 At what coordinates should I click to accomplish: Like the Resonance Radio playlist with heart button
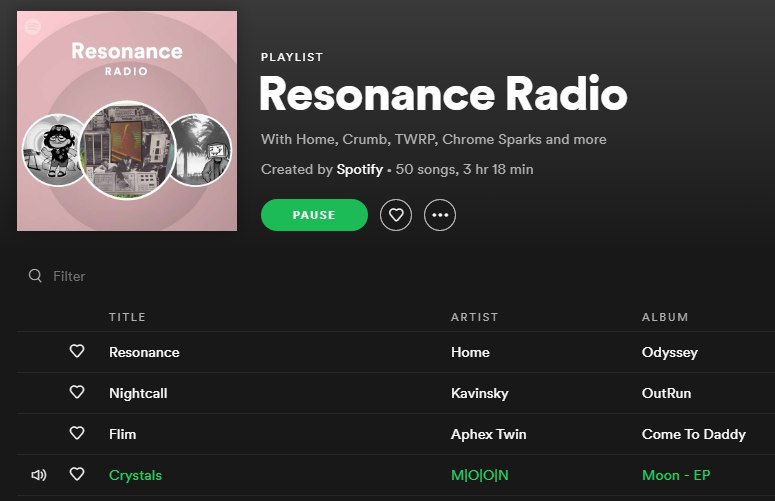pyautogui.click(x=396, y=215)
